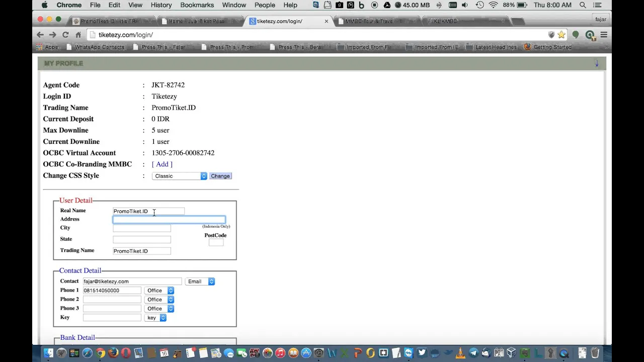Open iTunes from the dock
Image resolution: width=644 pixels, height=362 pixels.
280,353
